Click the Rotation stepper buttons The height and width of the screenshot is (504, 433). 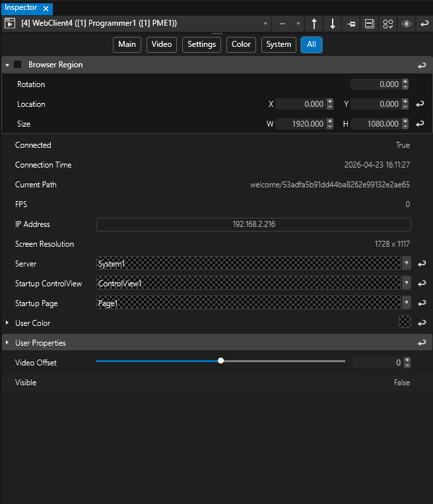[405, 84]
